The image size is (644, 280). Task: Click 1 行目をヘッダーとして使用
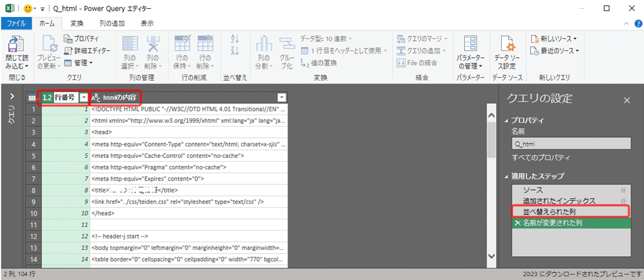(344, 51)
